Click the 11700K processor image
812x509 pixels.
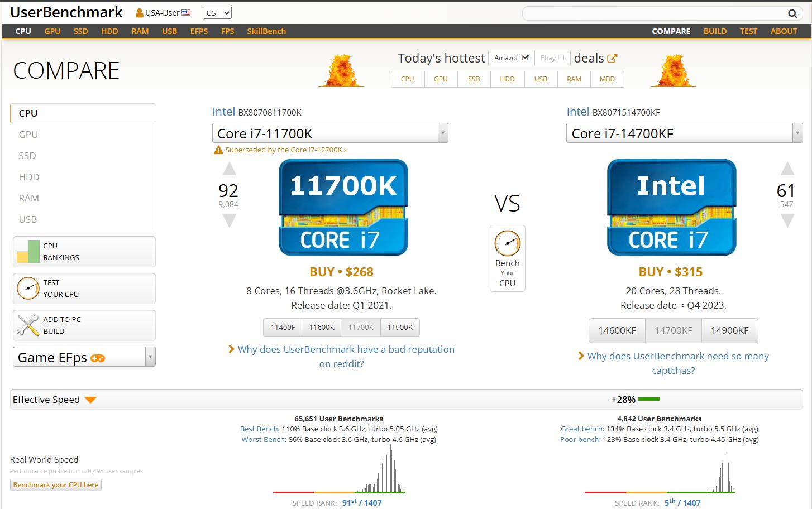[x=343, y=208]
